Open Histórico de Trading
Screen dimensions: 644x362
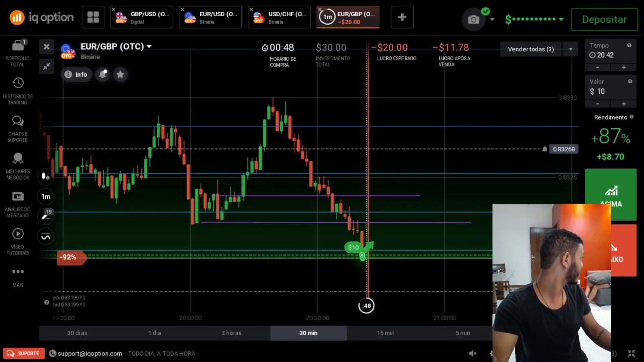18,91
